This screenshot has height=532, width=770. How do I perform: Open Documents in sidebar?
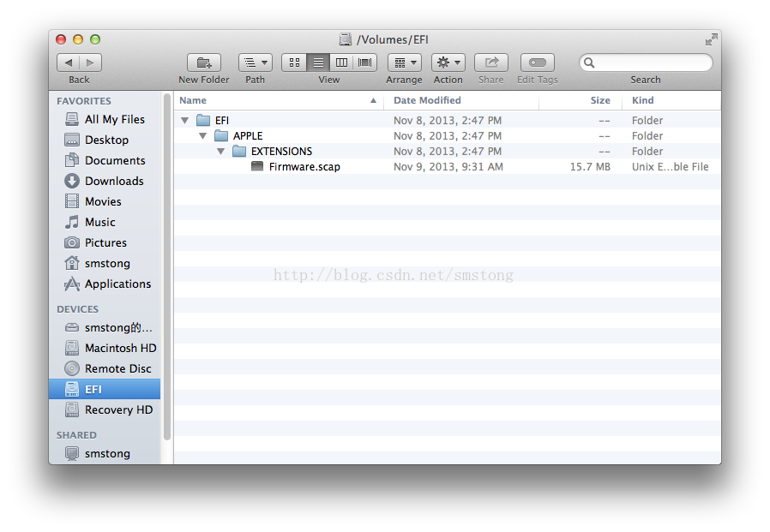(x=105, y=160)
